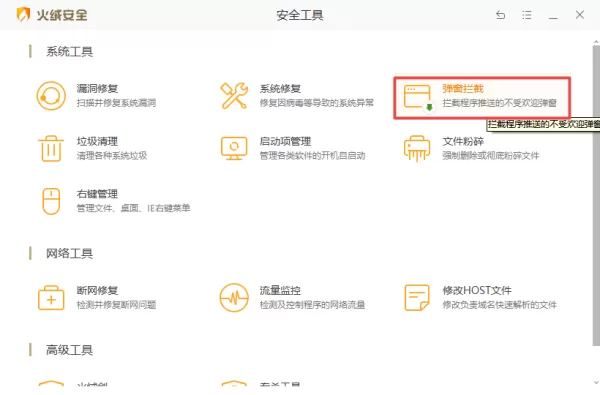Click the 垃圾清理 trash can icon
The image size is (600, 395).
[51, 149]
